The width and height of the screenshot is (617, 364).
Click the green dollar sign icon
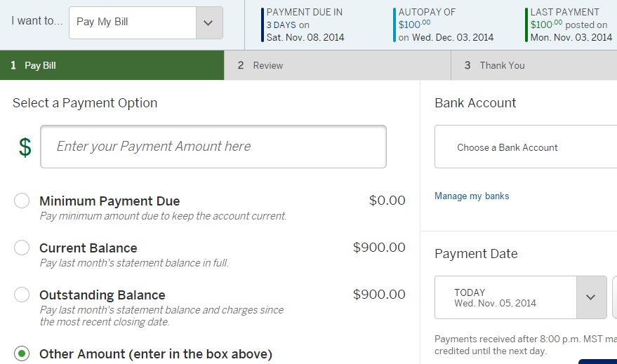[25, 147]
